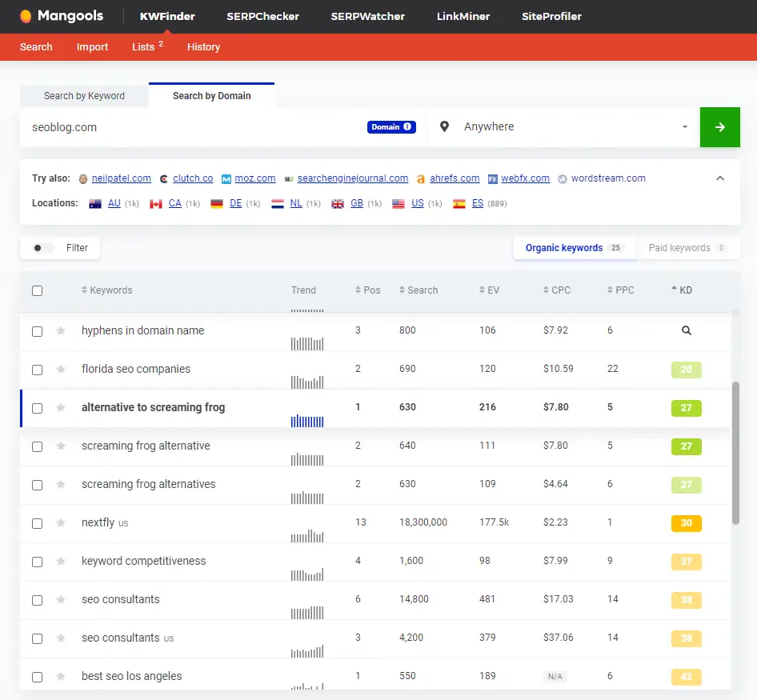757x700 pixels.
Task: Star the seo consultants us row
Action: 60,638
